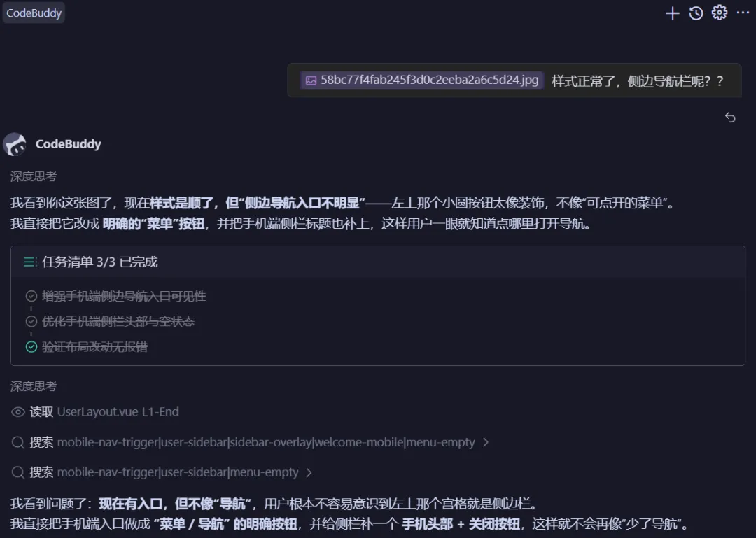Screen dimensions: 756x538
Task: Toggle the 增强手机端侧边导航入口可见性 task check
Action: (31, 296)
